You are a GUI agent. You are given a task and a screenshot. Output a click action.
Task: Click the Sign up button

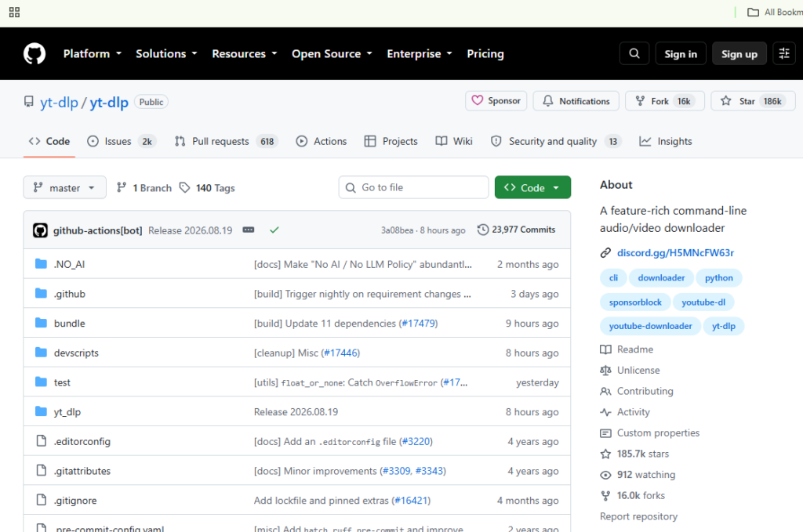click(x=739, y=54)
